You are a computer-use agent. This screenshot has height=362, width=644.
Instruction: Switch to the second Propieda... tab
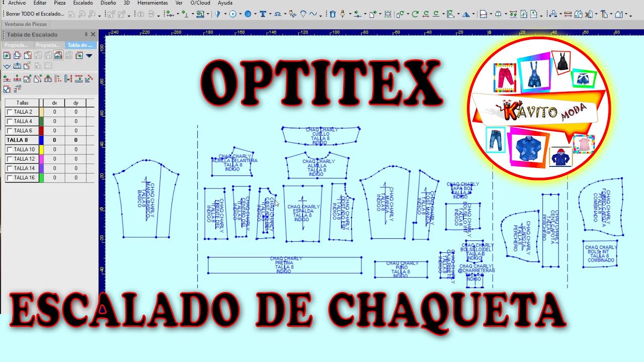point(49,45)
